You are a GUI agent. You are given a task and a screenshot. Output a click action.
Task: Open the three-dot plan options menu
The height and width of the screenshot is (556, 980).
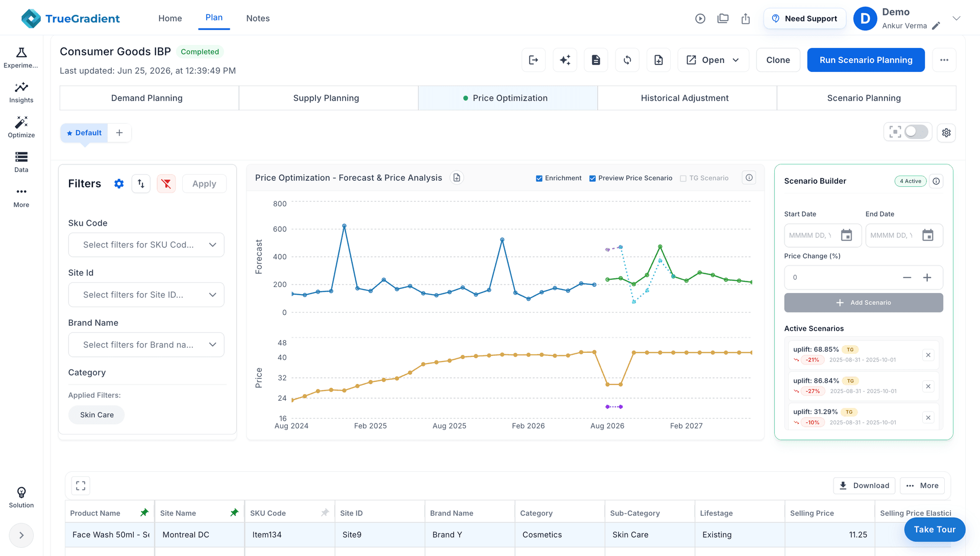click(x=944, y=60)
